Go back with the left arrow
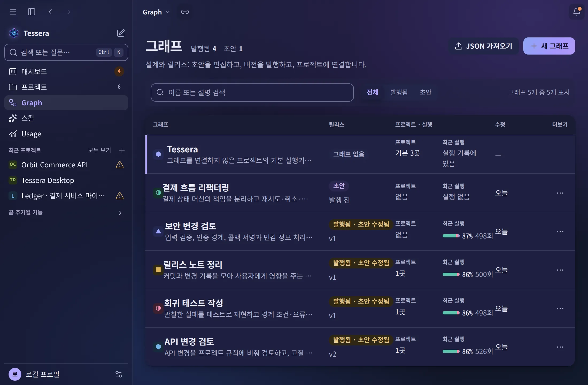 [x=50, y=12]
